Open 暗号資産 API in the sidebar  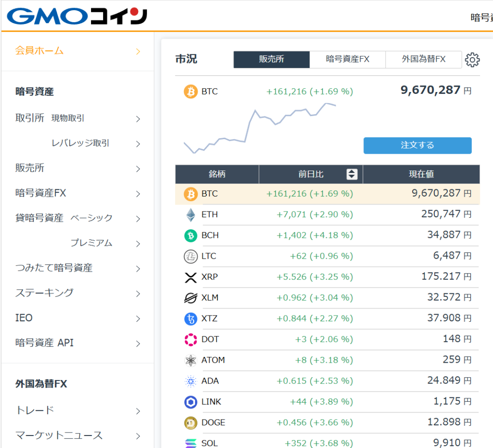coord(44,343)
